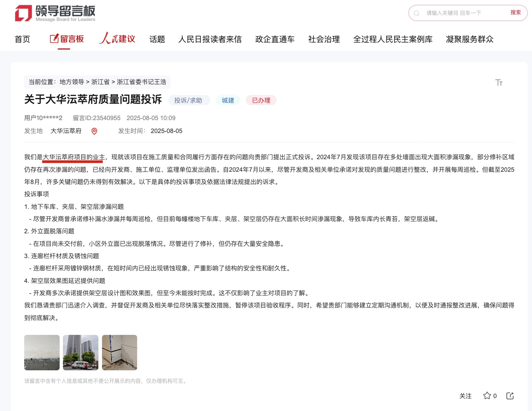The height and width of the screenshot is (411, 532).
Task: Click the star favorite icon
Action: tap(487, 396)
